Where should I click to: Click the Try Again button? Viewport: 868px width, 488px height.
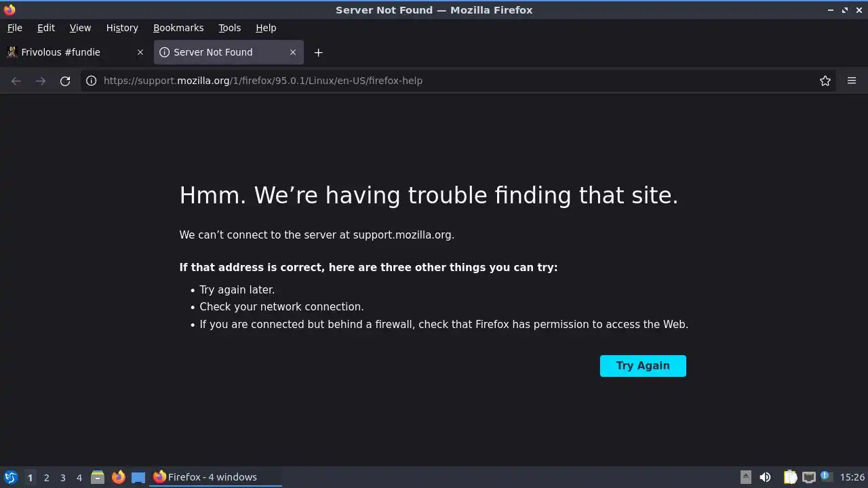click(643, 366)
